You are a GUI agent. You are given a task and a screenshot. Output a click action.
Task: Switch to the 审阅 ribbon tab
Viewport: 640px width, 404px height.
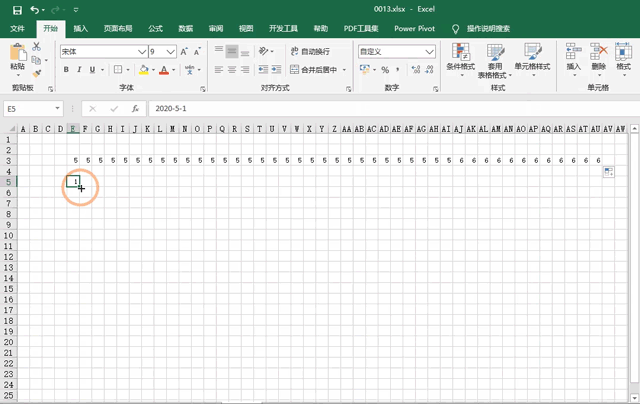[216, 29]
